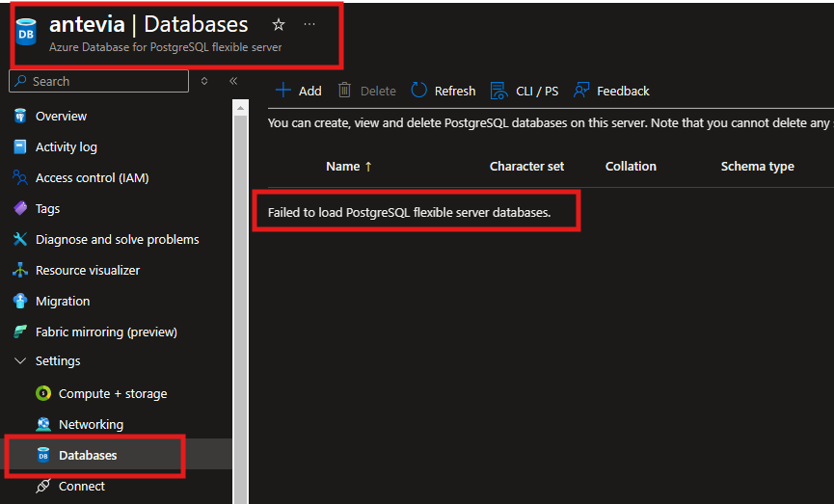This screenshot has width=834, height=504.
Task: Click Add database plus icon
Action: (282, 90)
